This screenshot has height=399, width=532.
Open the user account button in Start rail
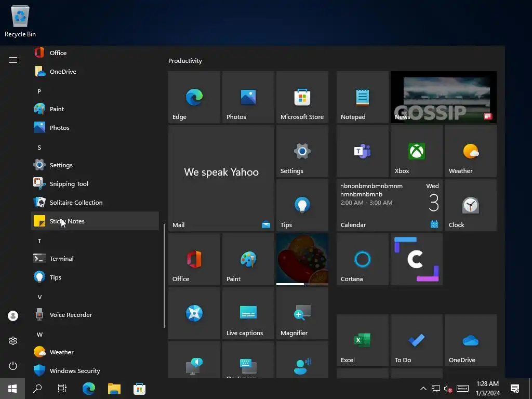coord(13,316)
